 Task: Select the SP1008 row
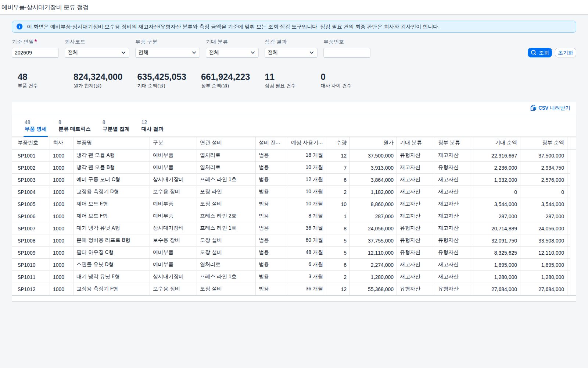click(x=290, y=240)
